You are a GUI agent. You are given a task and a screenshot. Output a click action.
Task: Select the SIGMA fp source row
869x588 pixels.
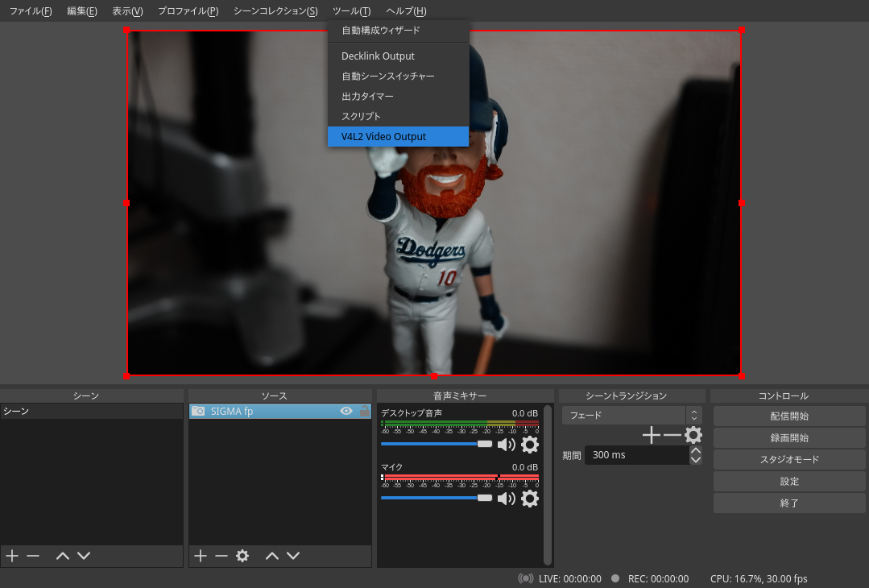pos(280,412)
